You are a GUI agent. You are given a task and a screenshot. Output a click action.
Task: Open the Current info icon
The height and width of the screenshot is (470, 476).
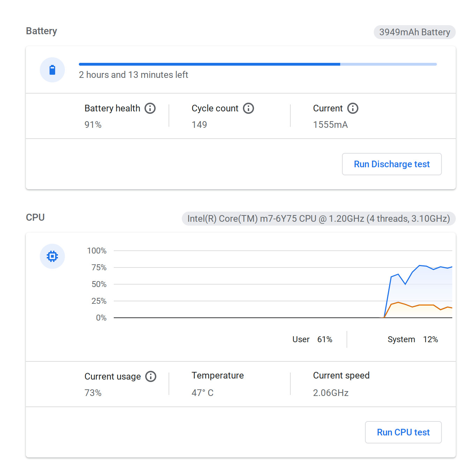pyautogui.click(x=353, y=108)
